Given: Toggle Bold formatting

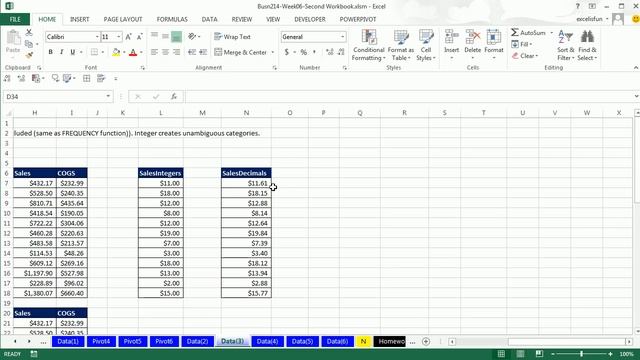Looking at the screenshot, I should point(51,52).
